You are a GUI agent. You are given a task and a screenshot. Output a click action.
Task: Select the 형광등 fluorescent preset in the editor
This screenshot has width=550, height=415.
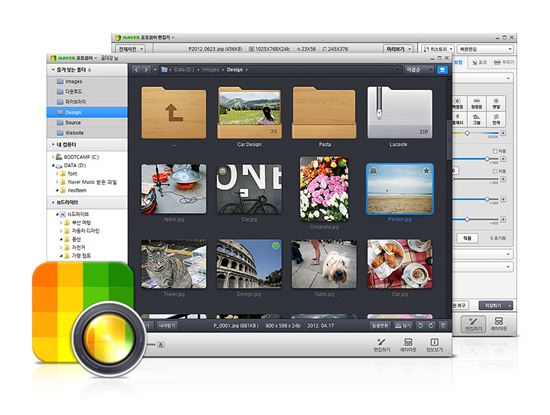[476, 103]
